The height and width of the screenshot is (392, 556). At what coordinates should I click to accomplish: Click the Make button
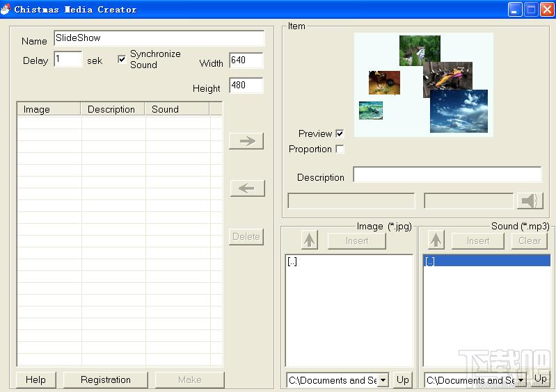click(x=190, y=380)
